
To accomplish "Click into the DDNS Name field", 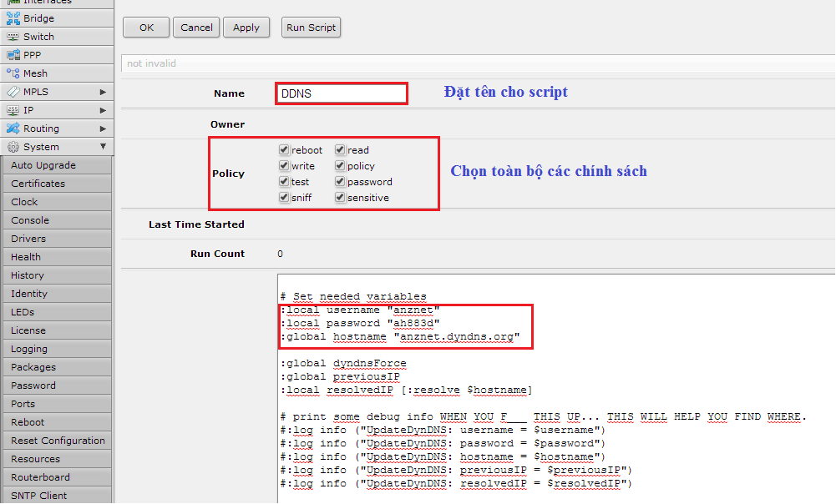I will [x=342, y=93].
